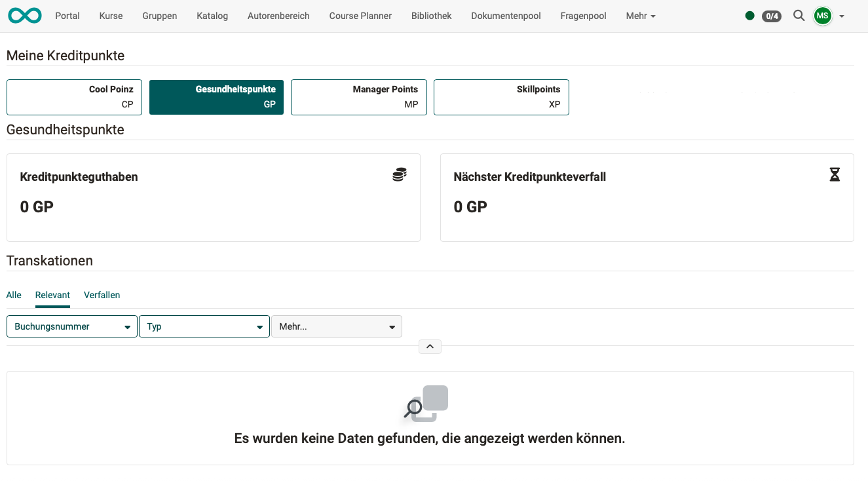Viewport: 868px width, 481px height.
Task: Click the magnifying glass in the empty results area
Action: (414, 408)
